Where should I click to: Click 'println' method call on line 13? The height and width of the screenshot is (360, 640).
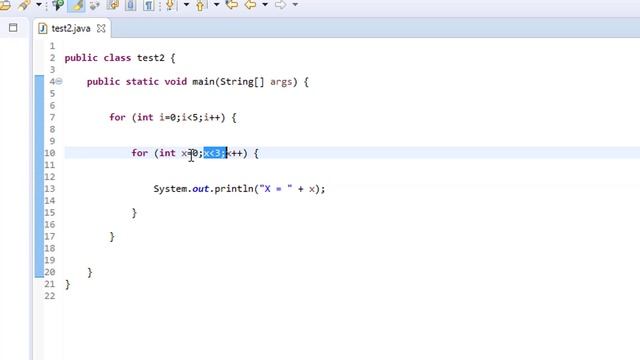tap(233, 189)
